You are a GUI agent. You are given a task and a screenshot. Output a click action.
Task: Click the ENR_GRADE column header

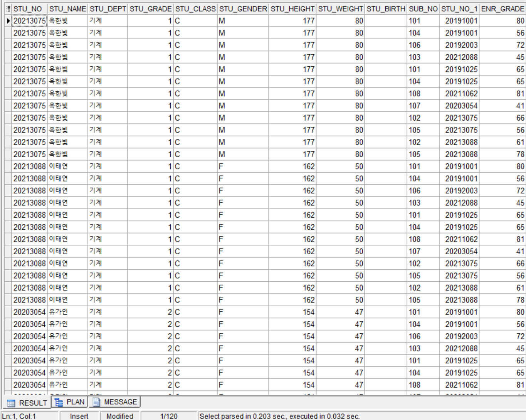502,8
